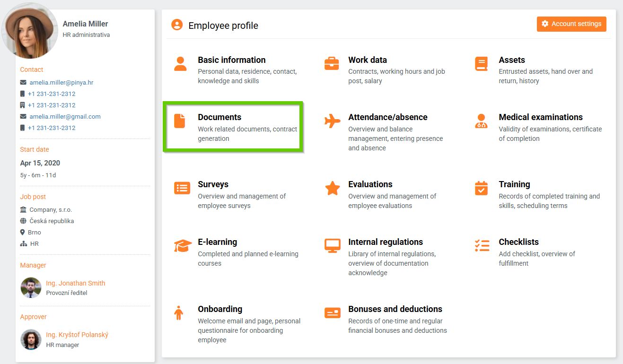Open manager Ing. Jonathan Smith's profile link
This screenshot has height=364, width=623.
pos(76,283)
